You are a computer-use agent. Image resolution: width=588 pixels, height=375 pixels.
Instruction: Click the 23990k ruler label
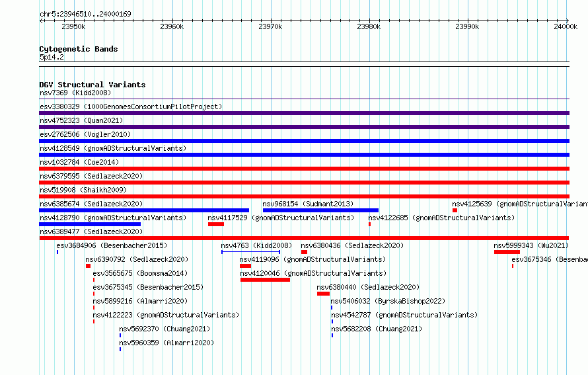467,26
